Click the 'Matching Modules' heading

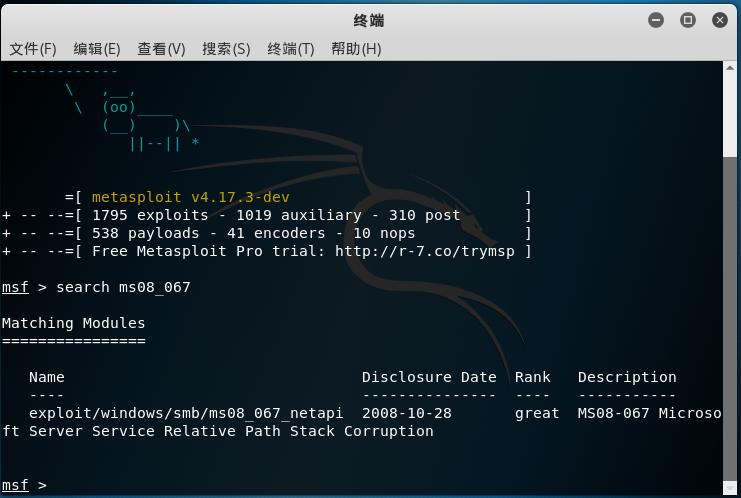click(73, 323)
